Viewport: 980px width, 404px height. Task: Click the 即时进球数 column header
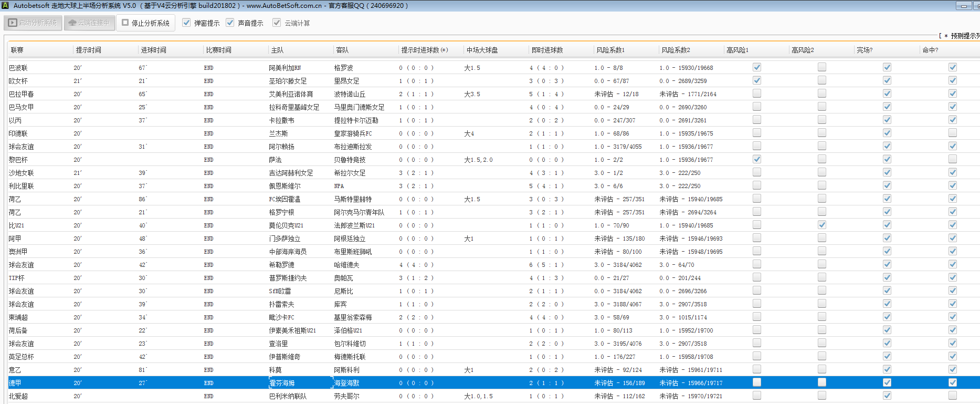547,50
